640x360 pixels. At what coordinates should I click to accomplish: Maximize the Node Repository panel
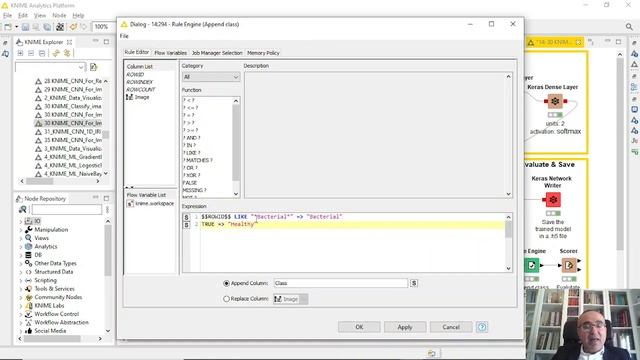pos(107,198)
